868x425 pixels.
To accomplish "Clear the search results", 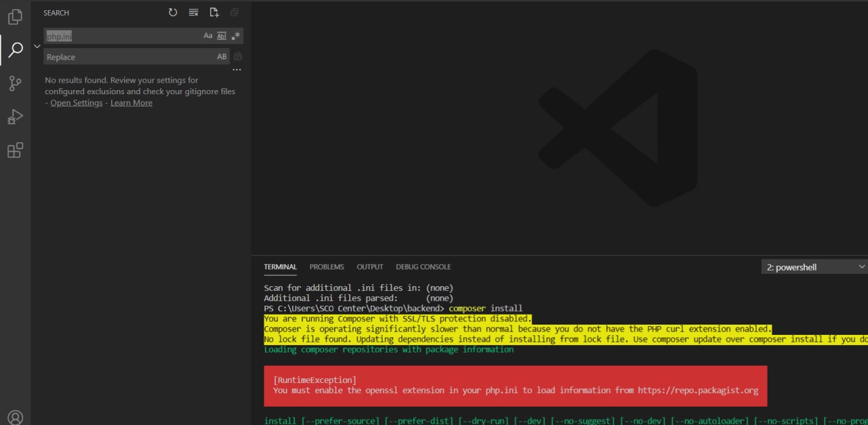I will click(x=194, y=12).
